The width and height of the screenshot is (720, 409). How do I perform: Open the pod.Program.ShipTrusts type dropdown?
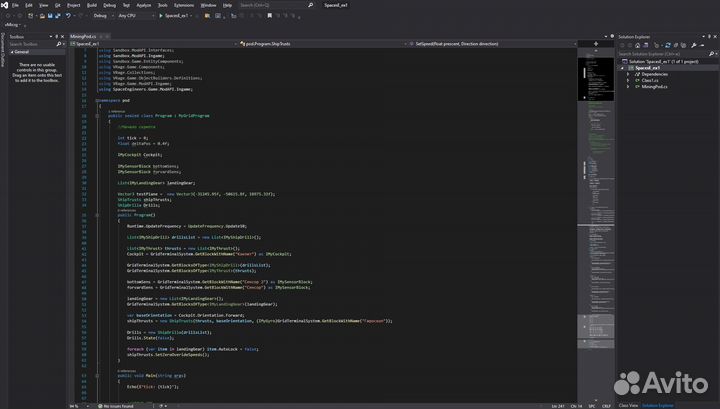tap(323, 44)
